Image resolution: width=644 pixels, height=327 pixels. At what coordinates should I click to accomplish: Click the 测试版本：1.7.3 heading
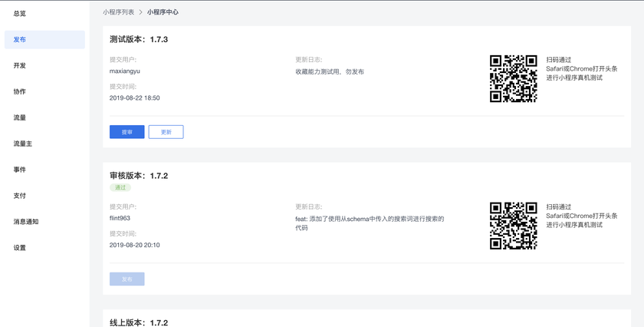(x=139, y=39)
